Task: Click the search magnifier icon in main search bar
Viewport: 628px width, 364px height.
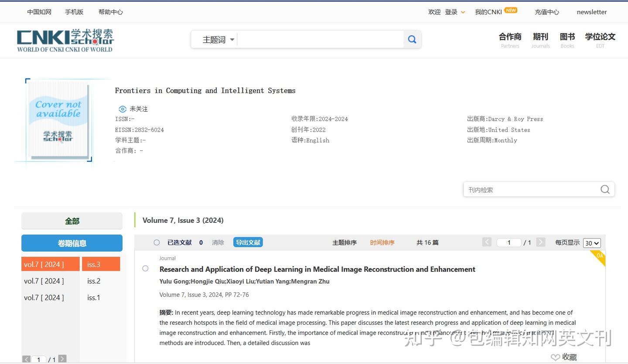Action: coord(412,39)
